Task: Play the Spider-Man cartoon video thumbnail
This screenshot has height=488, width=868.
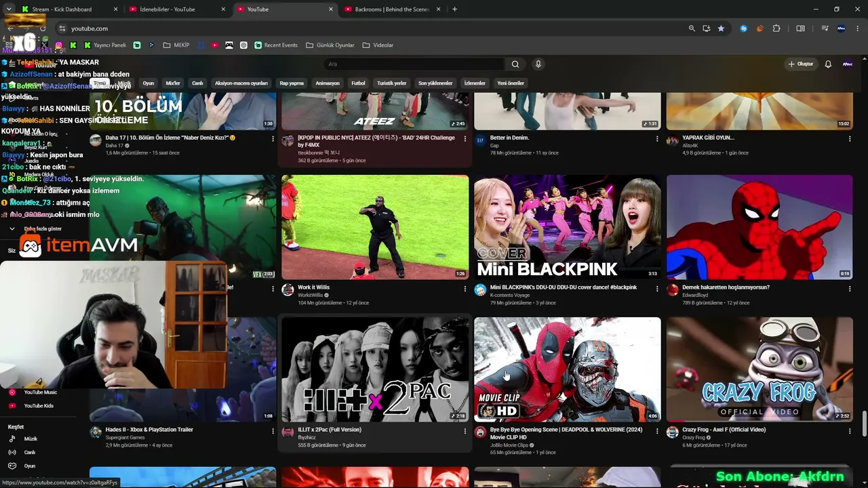Action: 759,227
